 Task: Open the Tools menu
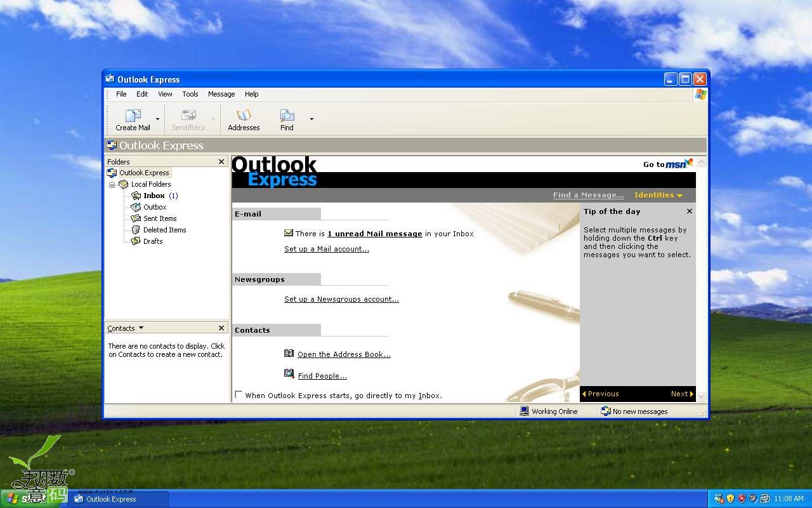click(x=190, y=94)
